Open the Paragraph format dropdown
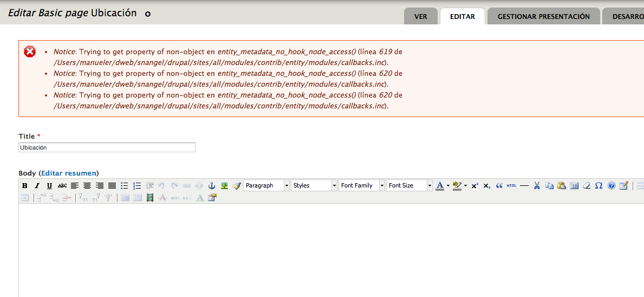 266,185
